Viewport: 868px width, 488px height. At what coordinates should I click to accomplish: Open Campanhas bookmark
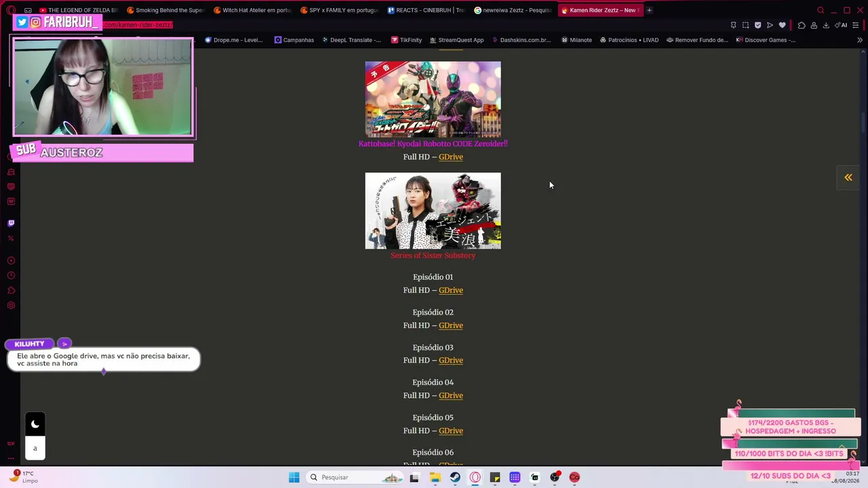pyautogui.click(x=294, y=40)
